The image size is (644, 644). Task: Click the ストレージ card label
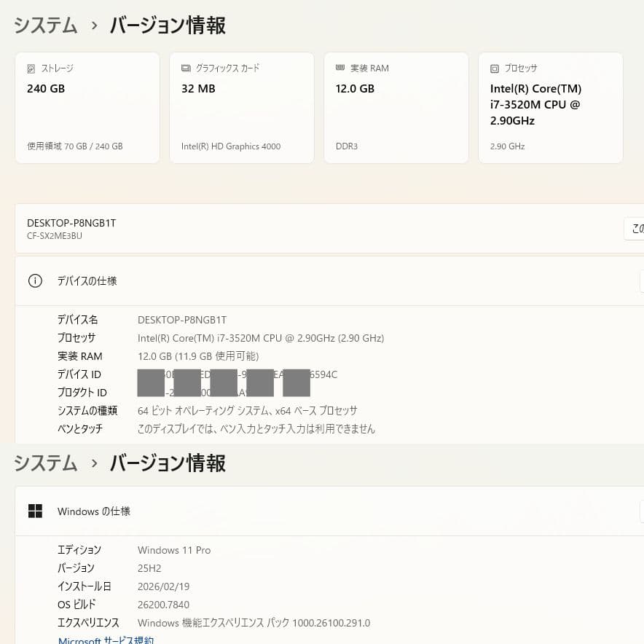coord(57,68)
